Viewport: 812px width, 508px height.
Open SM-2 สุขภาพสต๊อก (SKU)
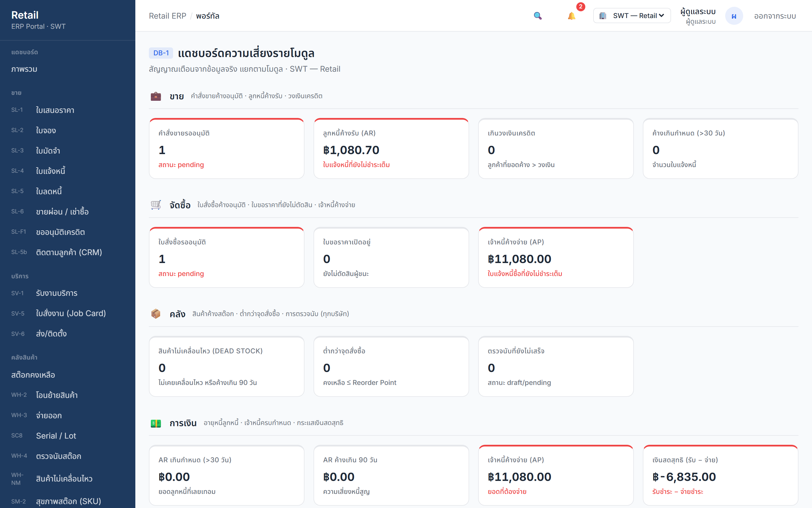67,501
